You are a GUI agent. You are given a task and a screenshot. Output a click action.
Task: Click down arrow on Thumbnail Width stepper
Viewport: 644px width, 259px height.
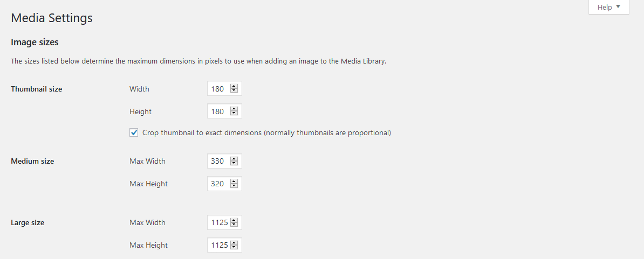234,91
